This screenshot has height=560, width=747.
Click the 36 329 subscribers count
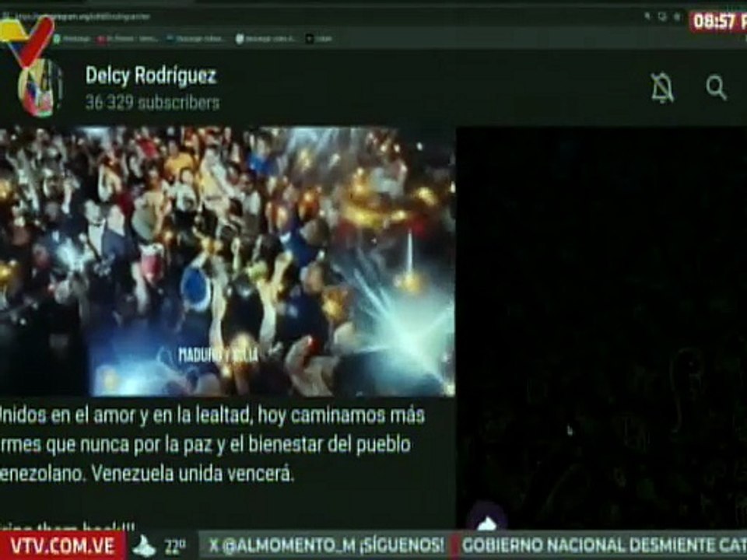[x=153, y=103]
